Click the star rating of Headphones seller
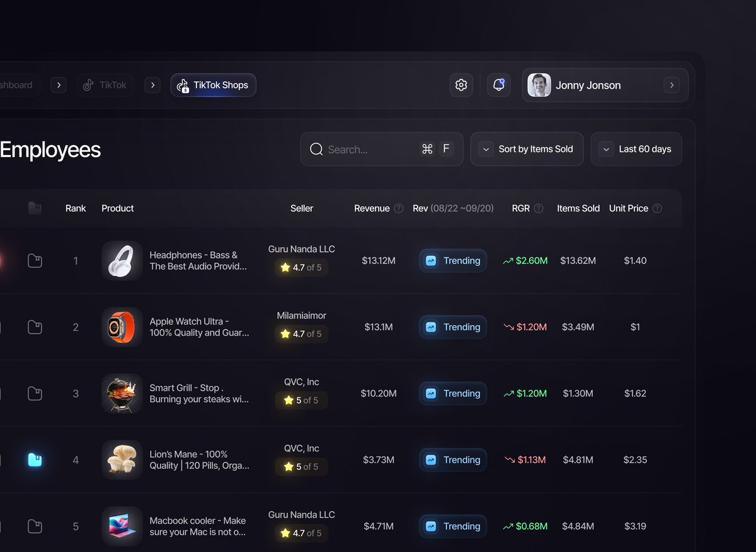Viewport: 756px width, 552px height. (301, 267)
